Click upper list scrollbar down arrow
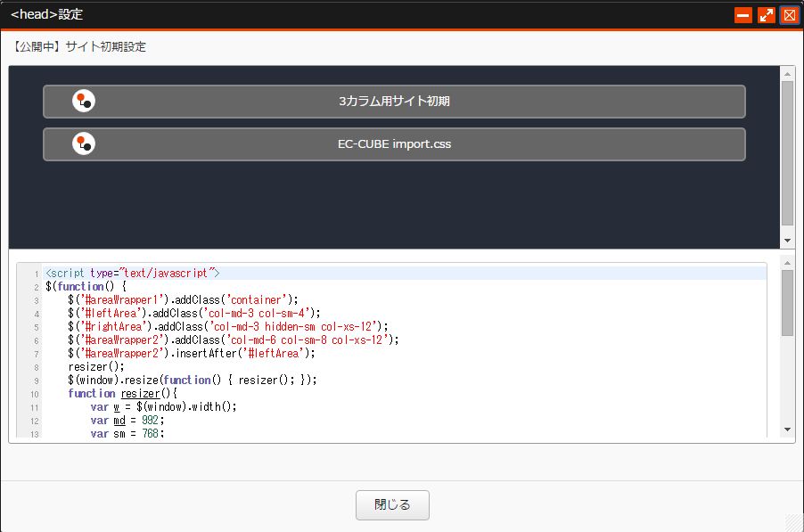This screenshot has height=532, width=804. click(787, 241)
